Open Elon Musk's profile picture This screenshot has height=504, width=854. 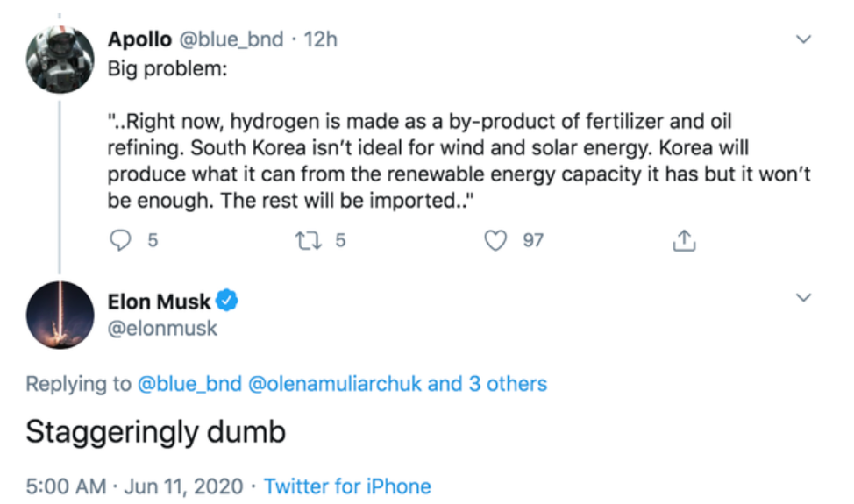coord(60,315)
